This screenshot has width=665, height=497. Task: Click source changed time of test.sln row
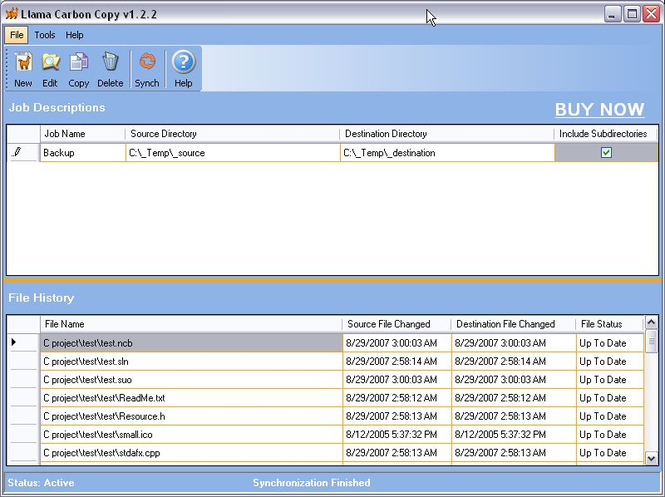point(397,361)
